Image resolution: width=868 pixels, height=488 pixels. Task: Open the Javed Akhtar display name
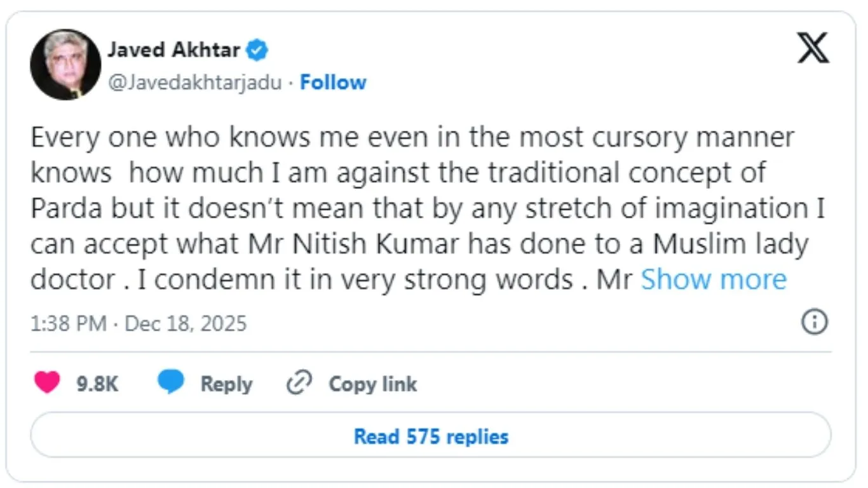(x=173, y=50)
